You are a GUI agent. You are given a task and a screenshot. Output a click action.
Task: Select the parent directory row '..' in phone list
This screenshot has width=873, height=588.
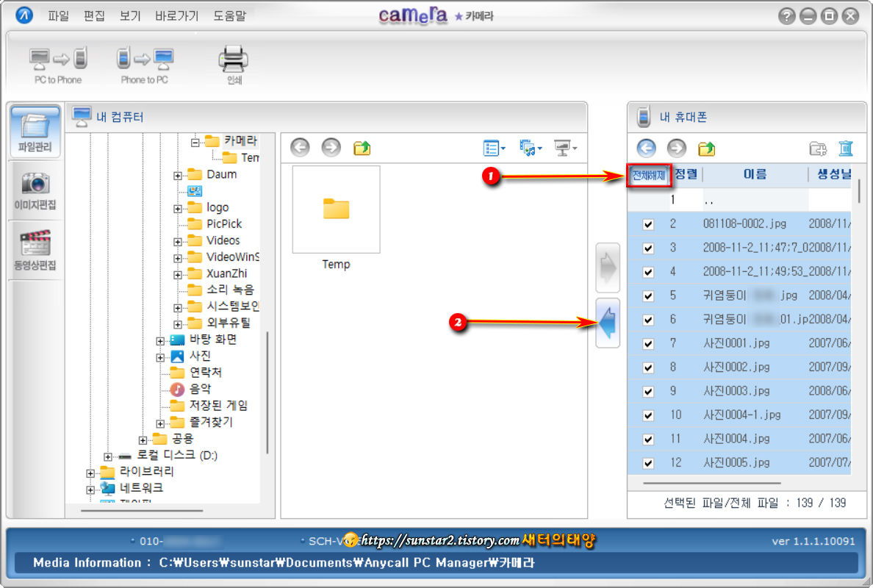point(739,200)
